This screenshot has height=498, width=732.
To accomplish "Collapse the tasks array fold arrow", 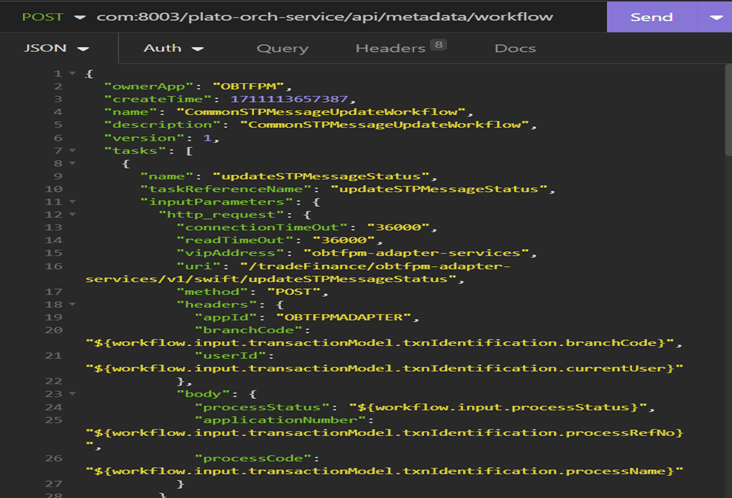I will tap(72, 150).
